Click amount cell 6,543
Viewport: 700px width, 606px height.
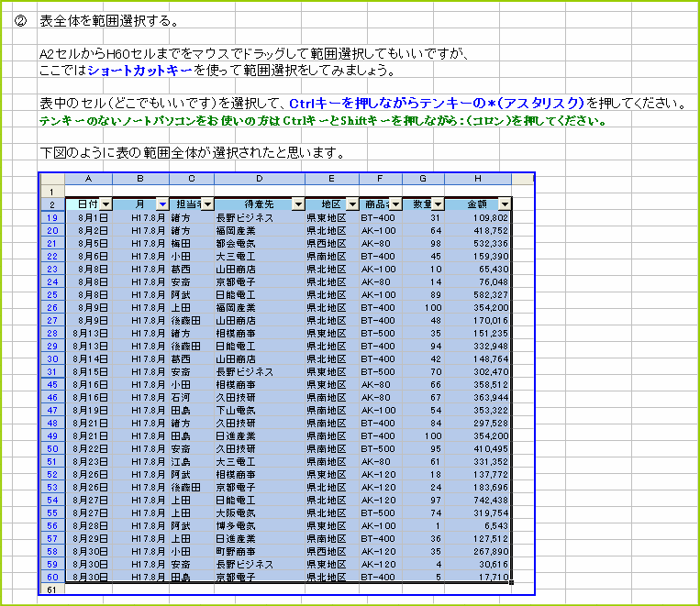click(478, 525)
